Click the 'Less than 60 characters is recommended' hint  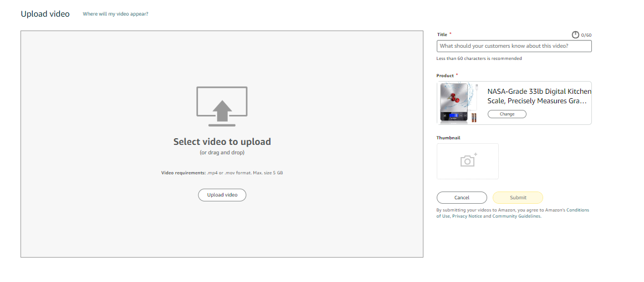click(x=479, y=58)
